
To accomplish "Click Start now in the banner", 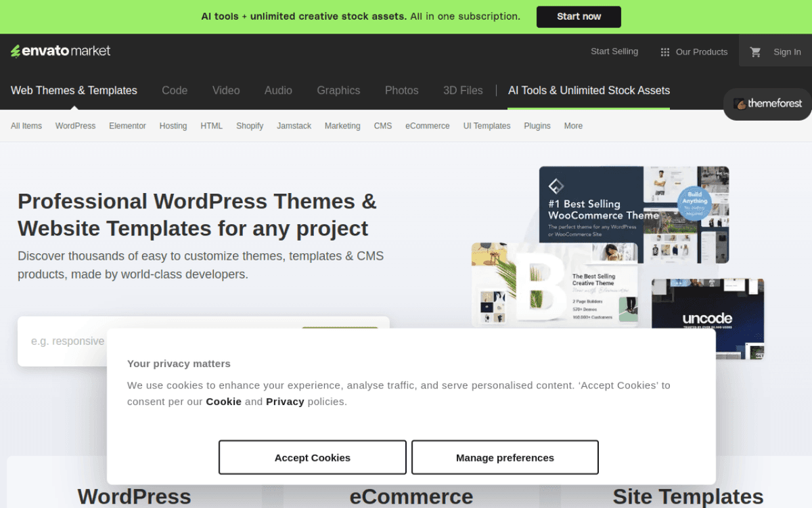I will tap(579, 16).
